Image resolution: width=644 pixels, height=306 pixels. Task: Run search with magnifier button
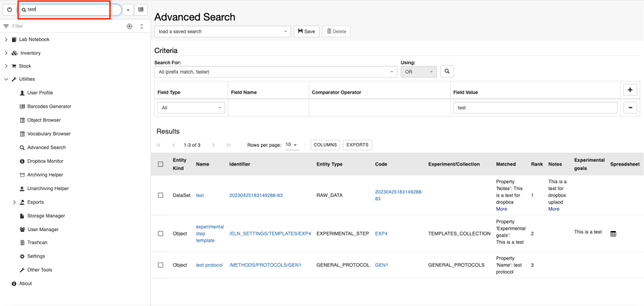pyautogui.click(x=447, y=72)
